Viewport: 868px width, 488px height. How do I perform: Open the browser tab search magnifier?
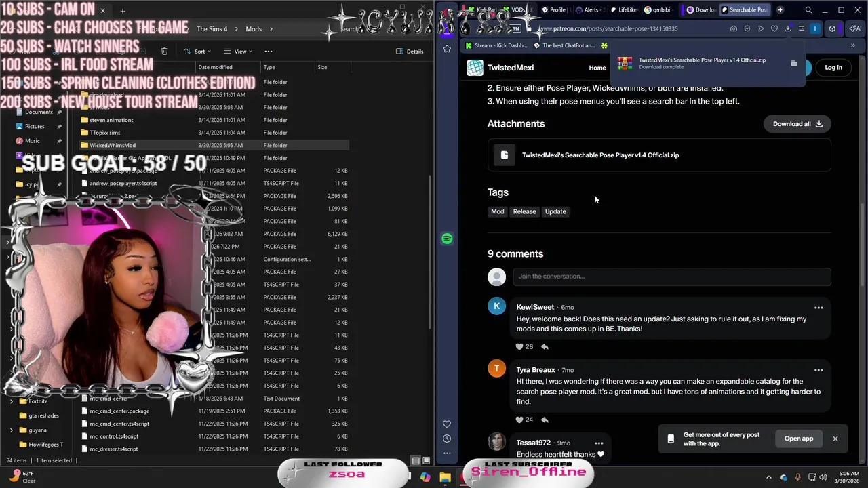(x=808, y=10)
